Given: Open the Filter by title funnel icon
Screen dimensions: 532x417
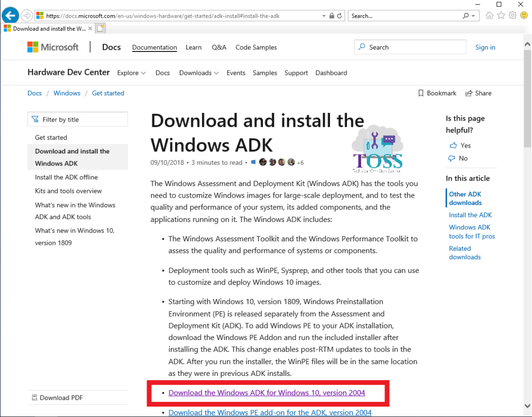Looking at the screenshot, I should coord(36,119).
